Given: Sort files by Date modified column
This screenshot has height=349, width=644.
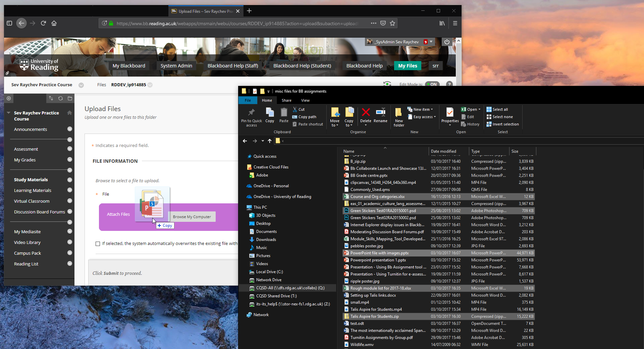Looking at the screenshot, I should [x=443, y=151].
